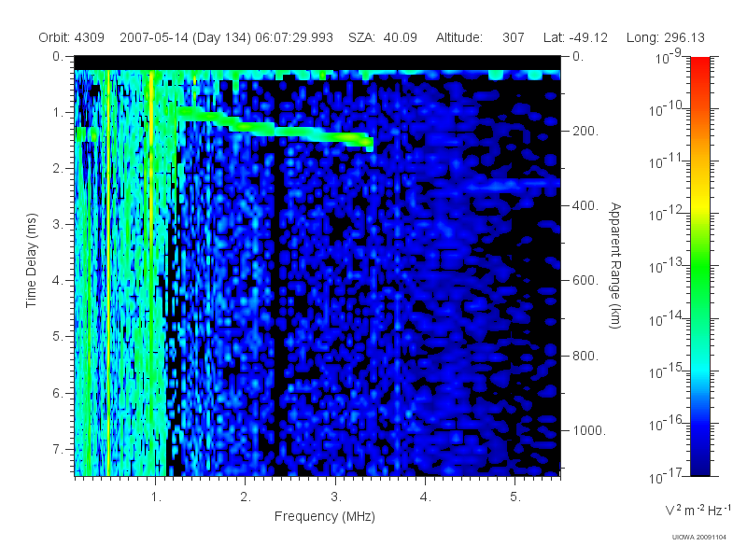Click the timestamp '06:07:29.993'
Screen dimensions: 747x560
[294, 37]
